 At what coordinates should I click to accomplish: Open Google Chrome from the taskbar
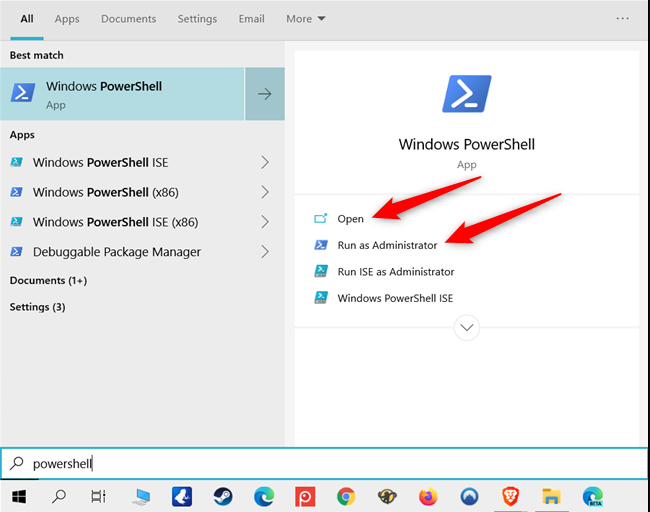346,496
